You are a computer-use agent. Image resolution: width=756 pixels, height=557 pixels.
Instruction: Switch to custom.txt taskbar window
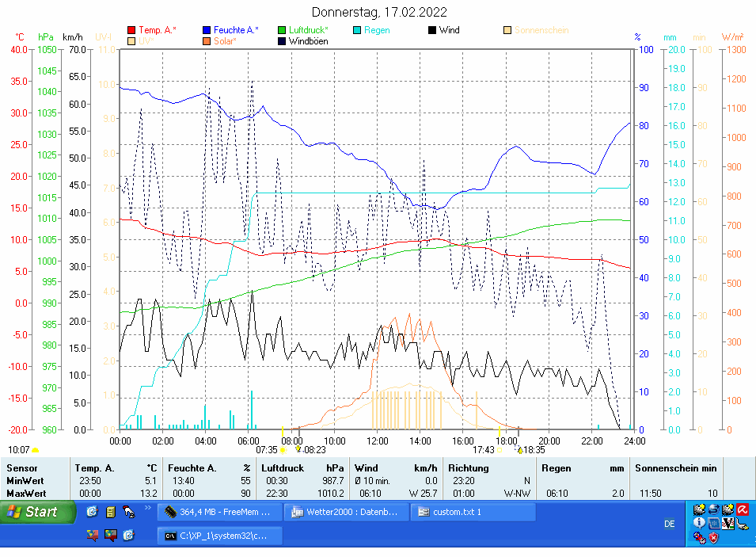click(472, 512)
